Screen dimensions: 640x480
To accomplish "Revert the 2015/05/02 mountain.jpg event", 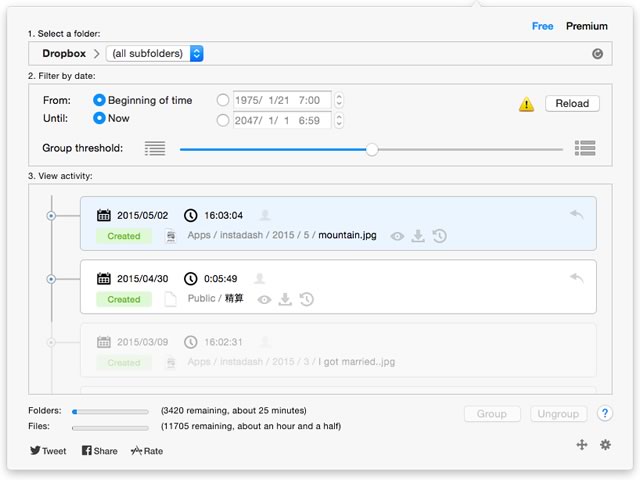I will click(577, 214).
